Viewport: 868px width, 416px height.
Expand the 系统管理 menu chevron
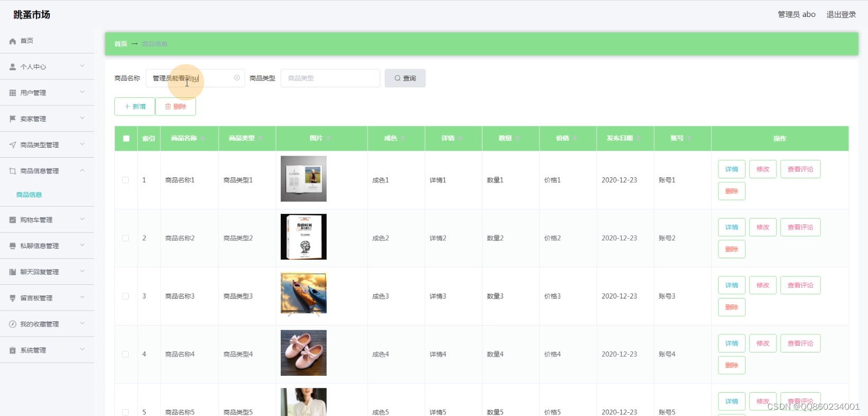[x=82, y=349]
